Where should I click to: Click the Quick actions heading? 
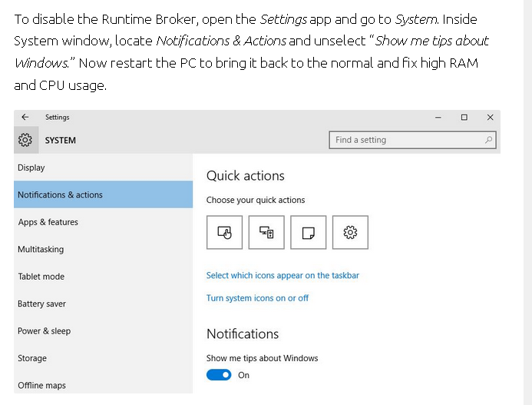click(x=246, y=176)
